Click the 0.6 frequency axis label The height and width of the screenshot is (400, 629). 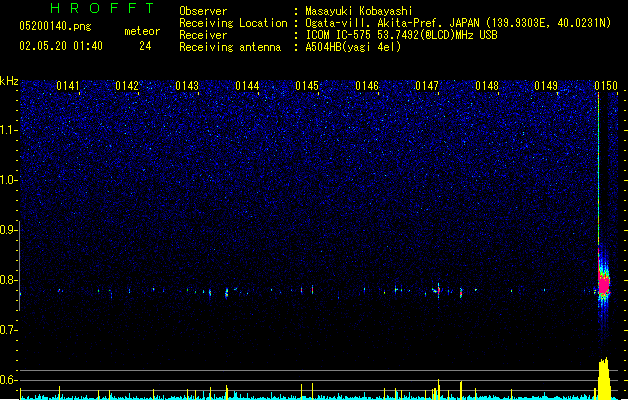8,380
